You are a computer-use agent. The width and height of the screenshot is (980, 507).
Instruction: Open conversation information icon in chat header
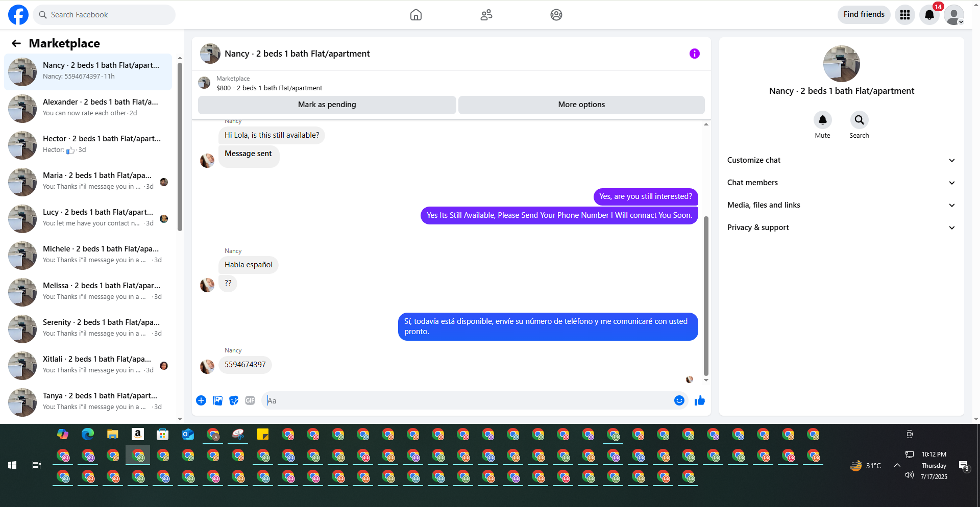coord(695,54)
